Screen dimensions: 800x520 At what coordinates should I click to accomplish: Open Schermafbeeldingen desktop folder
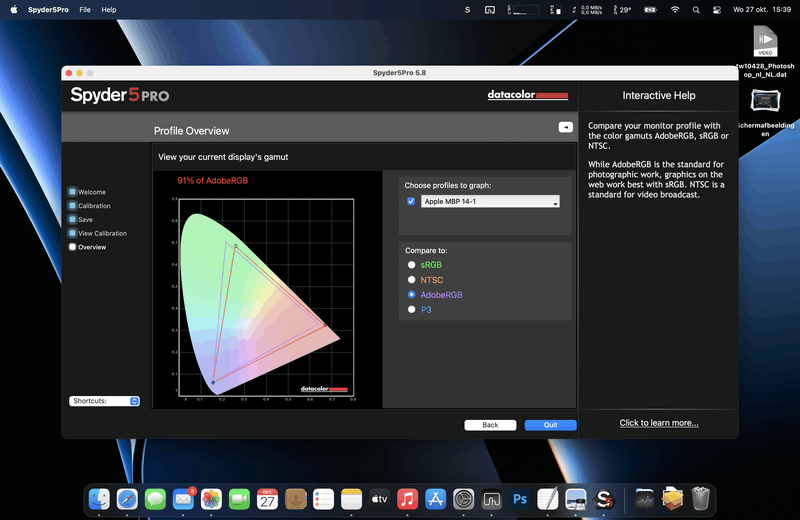pos(765,113)
